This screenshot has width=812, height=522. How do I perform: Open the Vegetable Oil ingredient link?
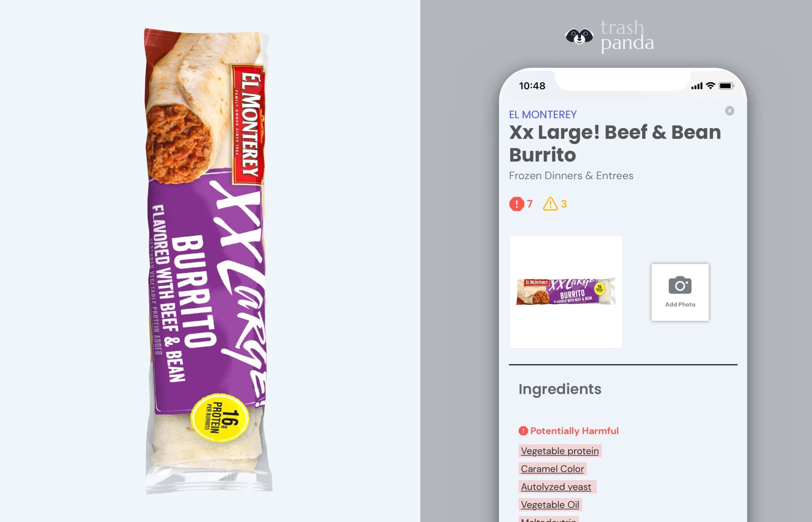(x=550, y=505)
